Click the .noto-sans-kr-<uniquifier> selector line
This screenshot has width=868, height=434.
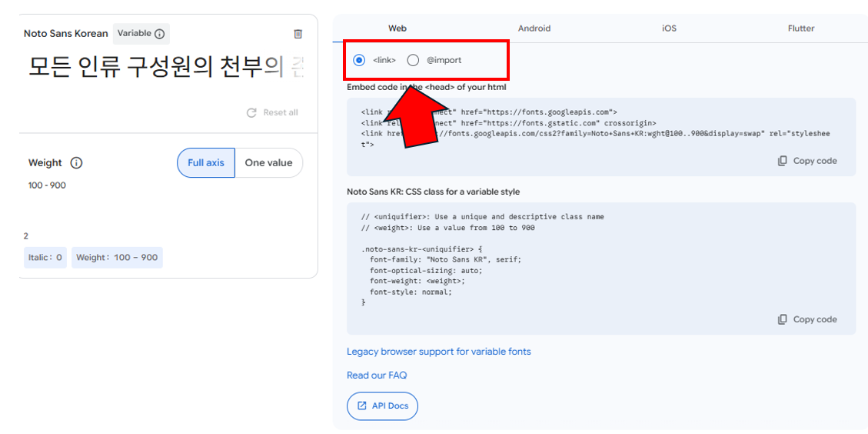(422, 249)
